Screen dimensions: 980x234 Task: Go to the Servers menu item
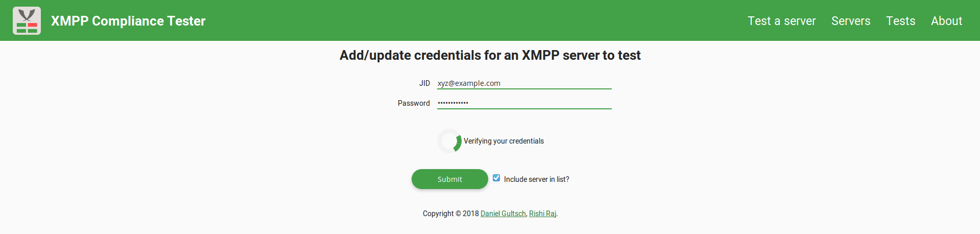(850, 21)
